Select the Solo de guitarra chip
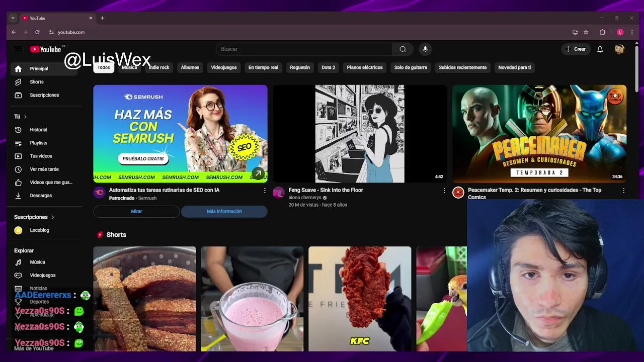This screenshot has height=362, width=644. coord(411,67)
